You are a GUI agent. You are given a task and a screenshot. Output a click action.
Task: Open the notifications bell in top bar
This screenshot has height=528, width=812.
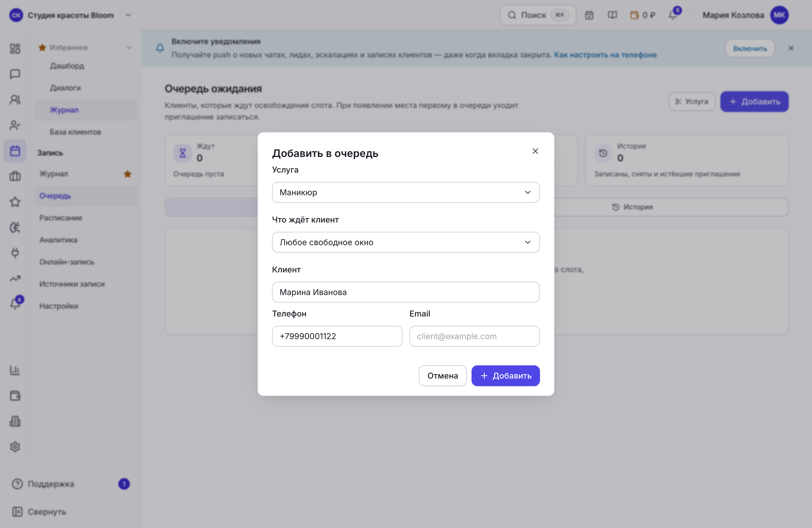tap(673, 15)
